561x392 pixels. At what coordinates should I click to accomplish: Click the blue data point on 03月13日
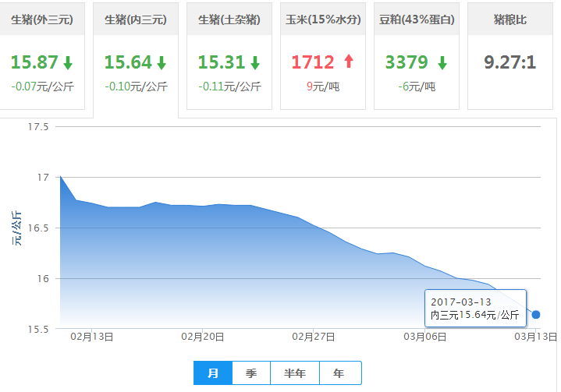click(x=535, y=315)
